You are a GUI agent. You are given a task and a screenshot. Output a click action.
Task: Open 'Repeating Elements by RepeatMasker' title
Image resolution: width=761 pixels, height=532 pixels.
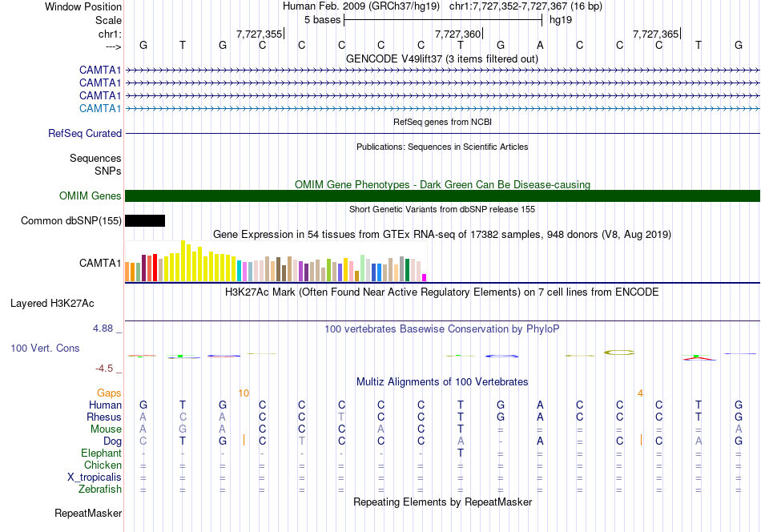[x=442, y=502]
